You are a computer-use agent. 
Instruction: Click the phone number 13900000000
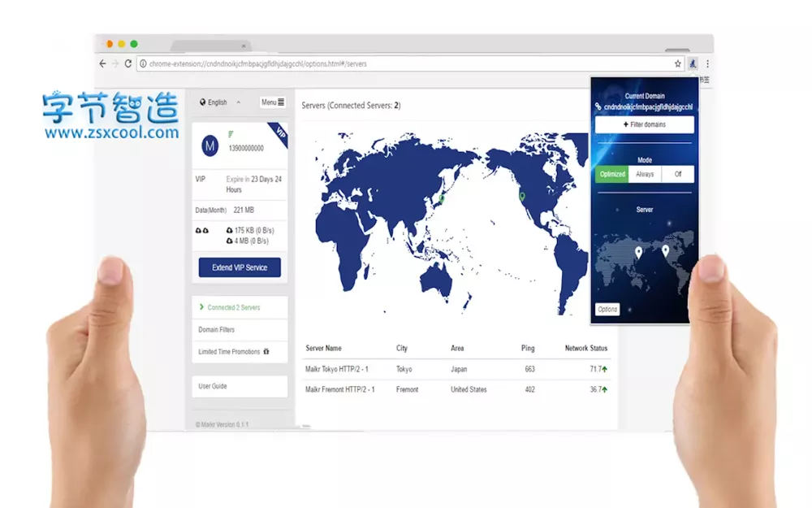click(x=246, y=148)
